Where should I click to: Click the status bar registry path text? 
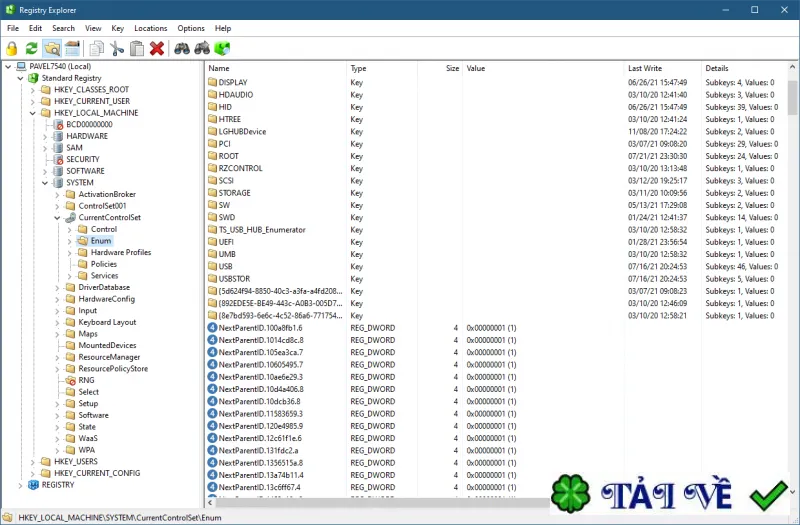click(x=120, y=517)
